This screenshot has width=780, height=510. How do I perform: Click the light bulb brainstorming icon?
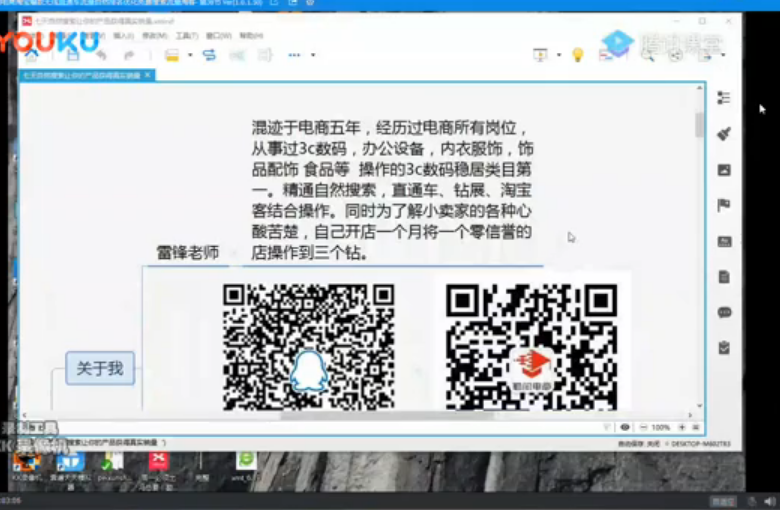[x=578, y=55]
